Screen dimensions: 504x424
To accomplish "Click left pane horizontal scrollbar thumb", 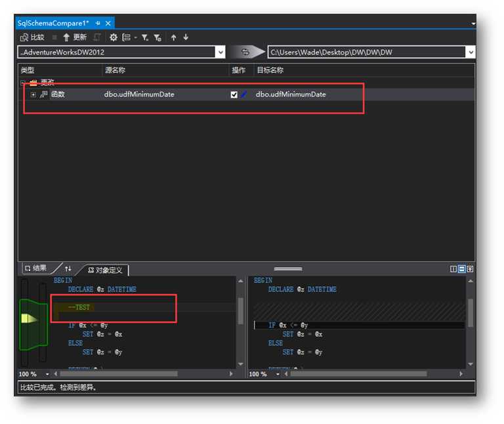I will 119,374.
